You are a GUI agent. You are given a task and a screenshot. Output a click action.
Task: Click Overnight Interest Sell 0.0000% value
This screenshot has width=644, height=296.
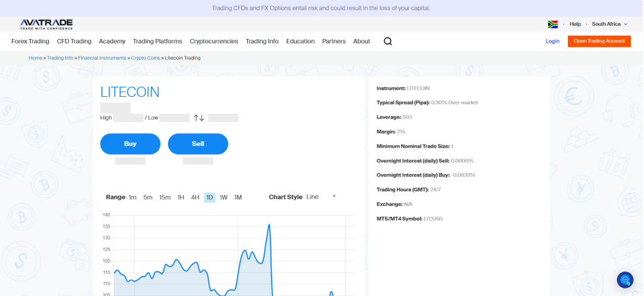click(462, 160)
